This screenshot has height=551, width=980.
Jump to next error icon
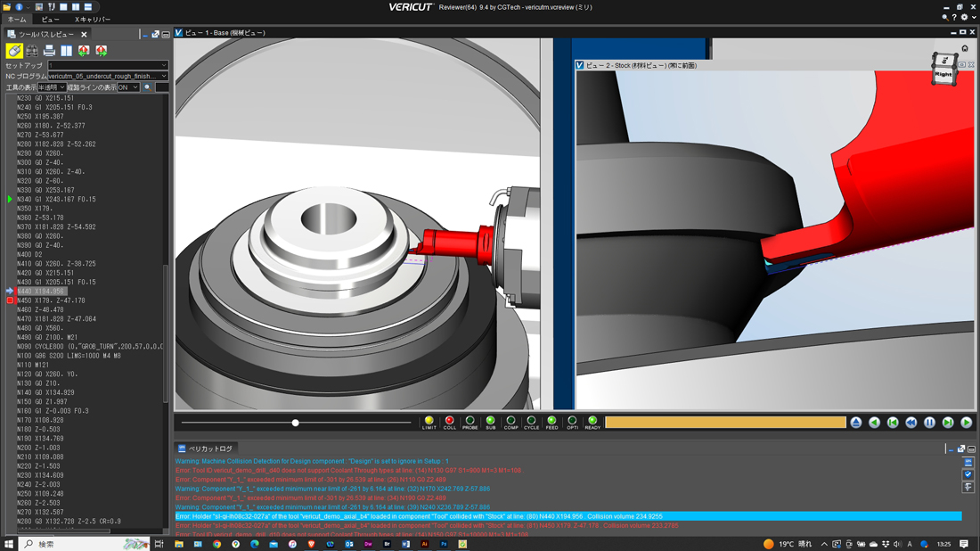click(x=102, y=51)
